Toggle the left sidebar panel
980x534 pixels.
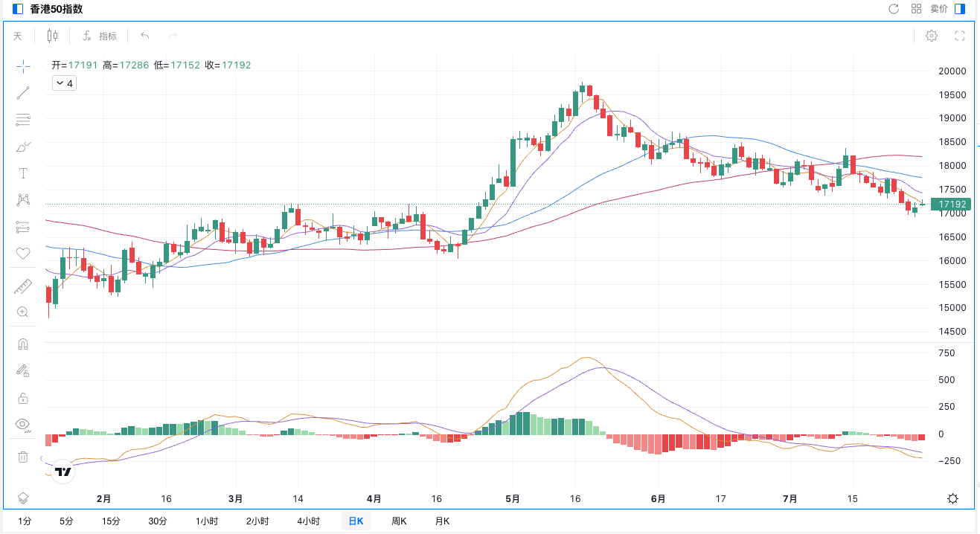pyautogui.click(x=18, y=9)
